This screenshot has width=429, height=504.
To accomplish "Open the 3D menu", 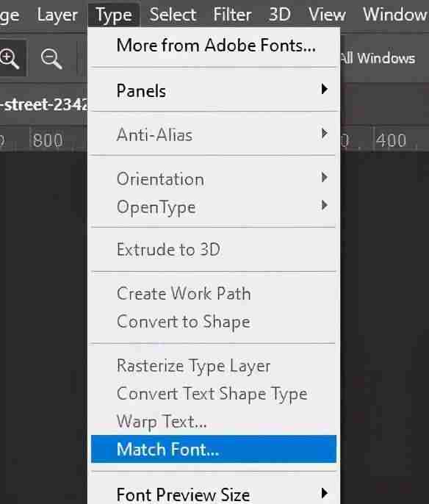I will point(280,15).
